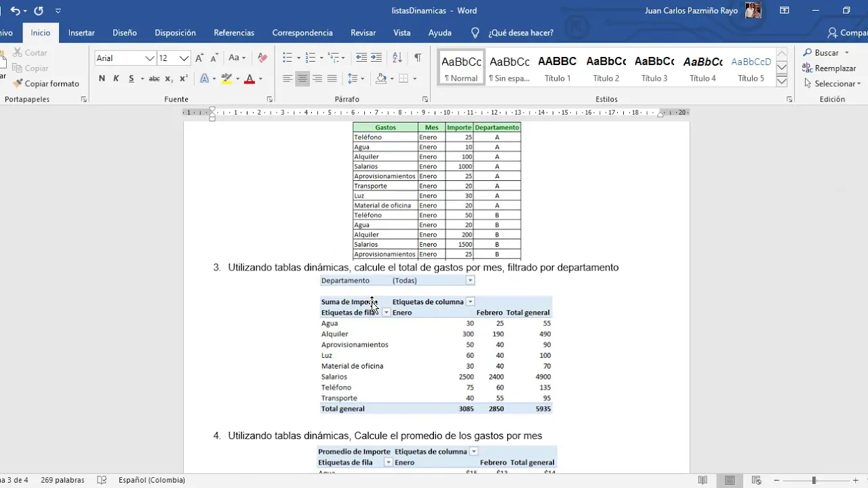
Task: Align the text to the left
Action: [288, 79]
